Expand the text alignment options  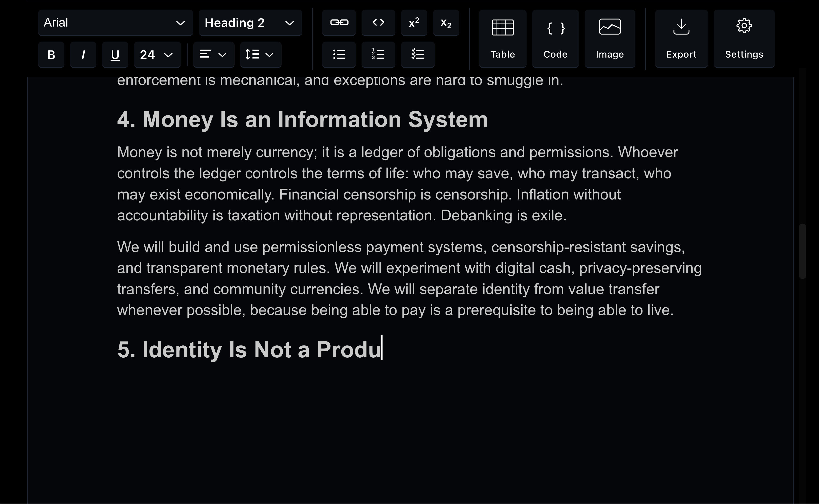coord(213,55)
